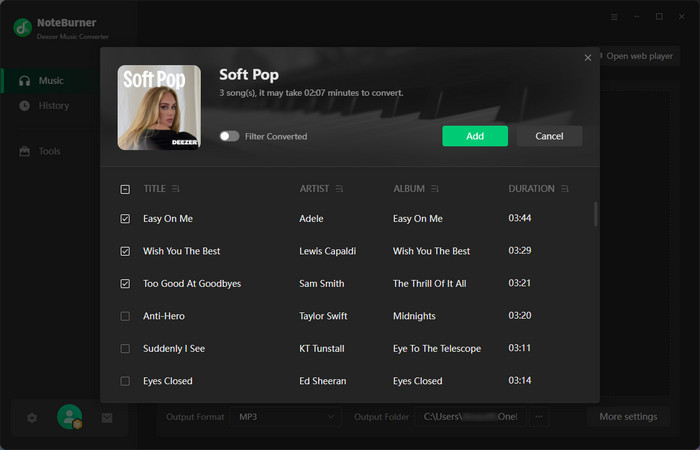Click artist name KT Tunstall
700x450 pixels.
tap(322, 349)
